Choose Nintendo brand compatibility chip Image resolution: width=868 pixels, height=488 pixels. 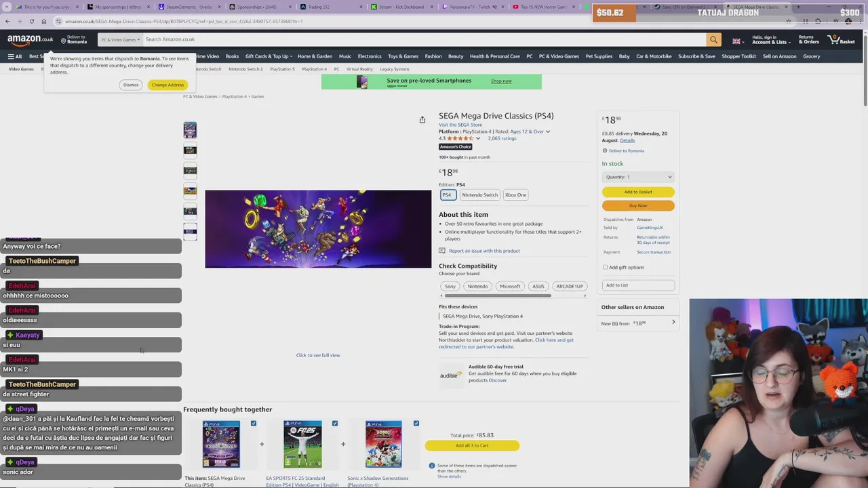pyautogui.click(x=477, y=286)
